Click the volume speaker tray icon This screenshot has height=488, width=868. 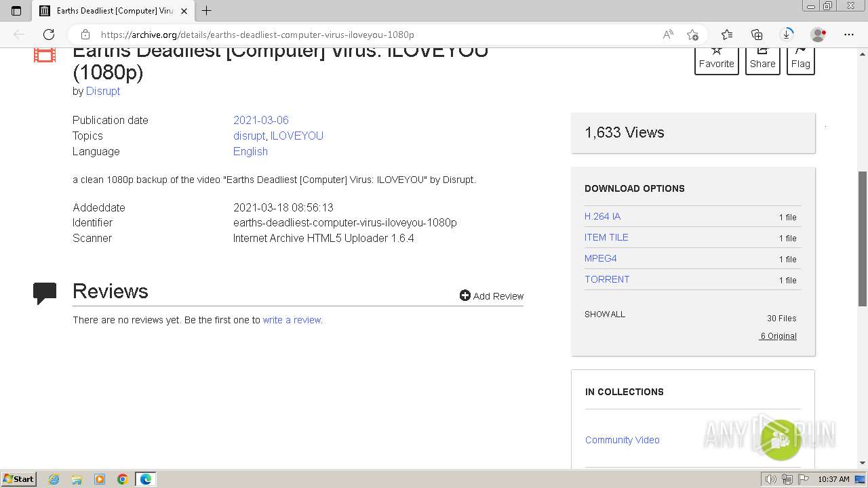[x=770, y=479]
